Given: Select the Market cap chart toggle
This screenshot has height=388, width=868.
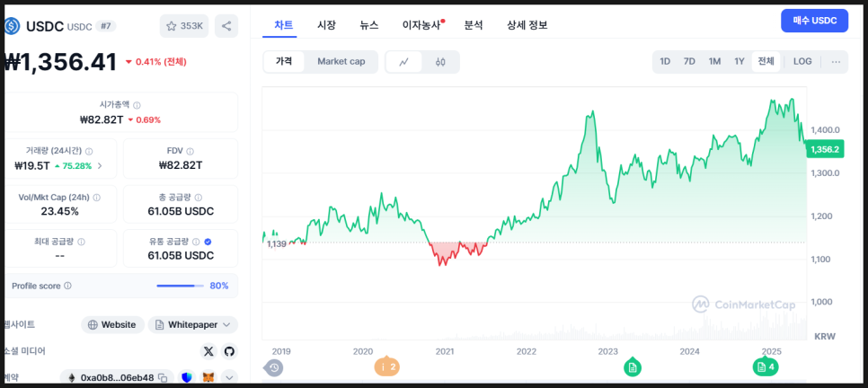Looking at the screenshot, I should click(341, 61).
